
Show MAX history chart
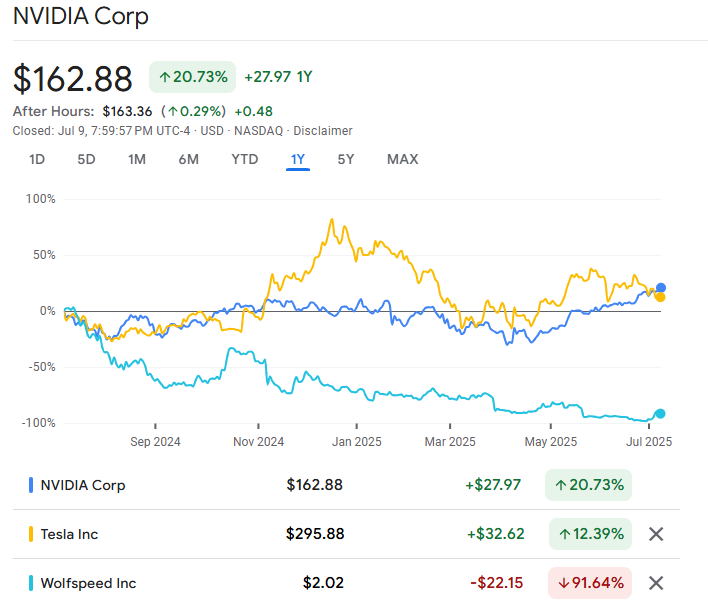coord(403,159)
